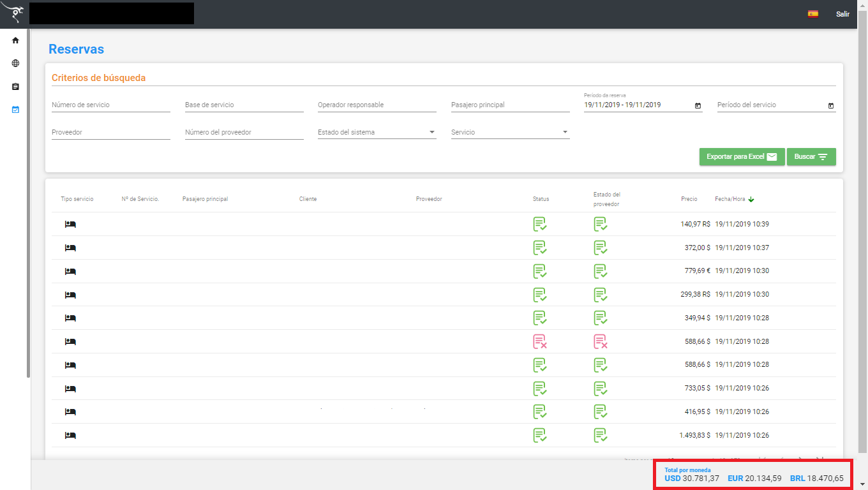
Task: Click the Estado del proveedor column header
Action: [x=606, y=199]
